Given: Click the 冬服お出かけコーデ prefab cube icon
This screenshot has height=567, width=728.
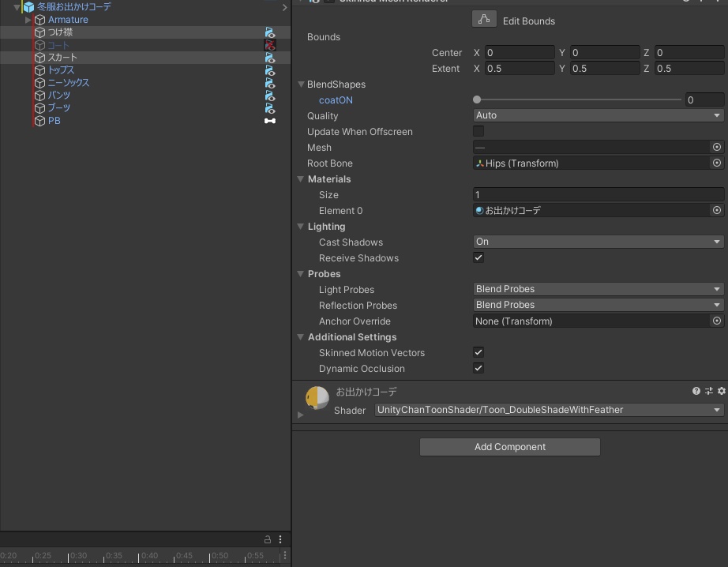Looking at the screenshot, I should pyautogui.click(x=28, y=7).
